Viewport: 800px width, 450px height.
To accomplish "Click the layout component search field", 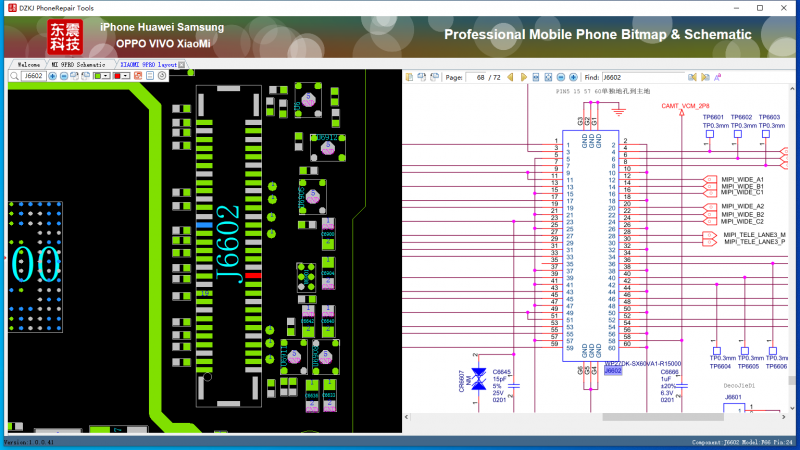I will pos(34,76).
